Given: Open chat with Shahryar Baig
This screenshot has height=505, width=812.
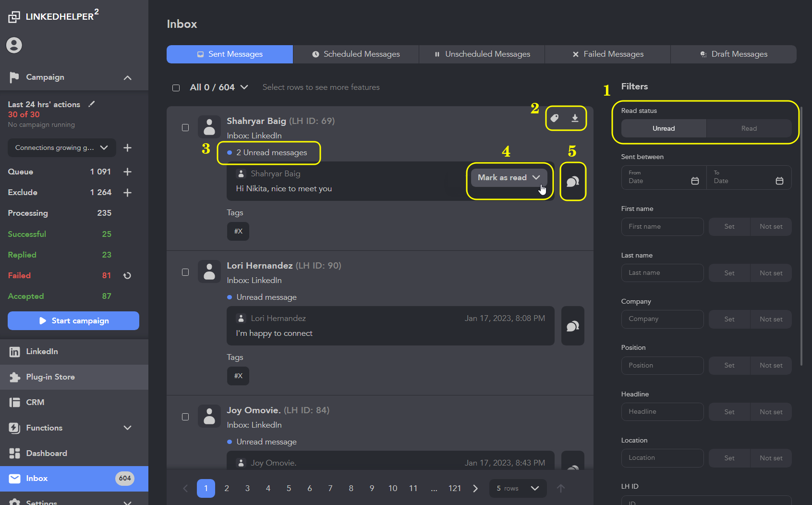Looking at the screenshot, I should (x=573, y=181).
